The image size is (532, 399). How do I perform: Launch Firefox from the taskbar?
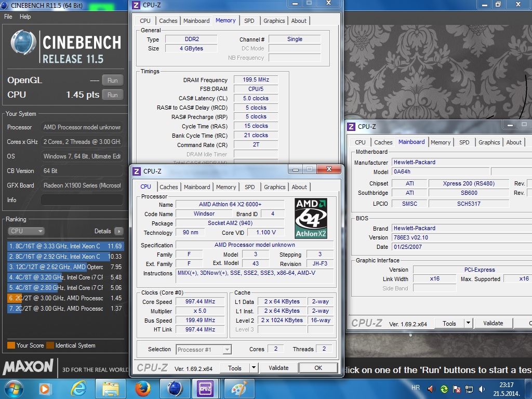pos(143,389)
